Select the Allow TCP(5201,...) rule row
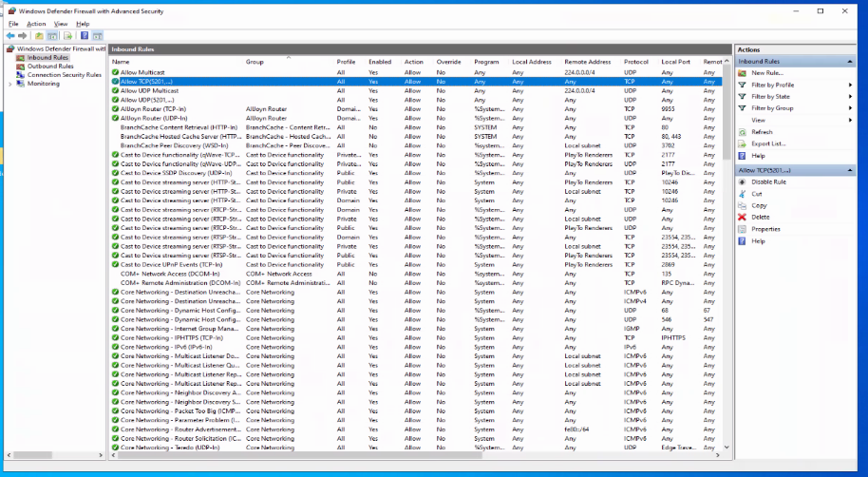 coord(416,82)
